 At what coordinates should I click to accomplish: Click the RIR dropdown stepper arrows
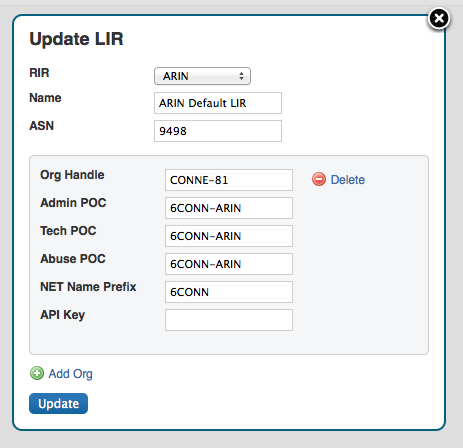pyautogui.click(x=241, y=76)
